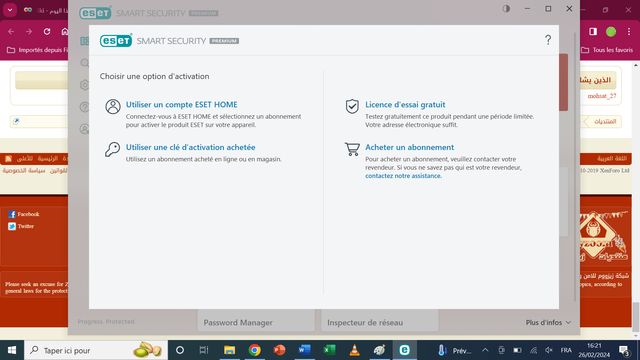The width and height of the screenshot is (640, 360).
Task: Open browser home page button
Action: (x=64, y=31)
